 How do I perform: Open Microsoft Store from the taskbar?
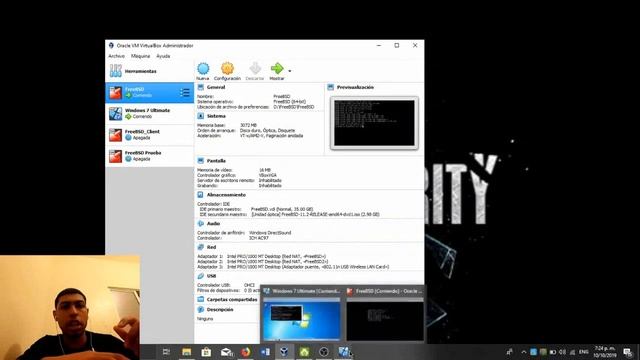pos(206,352)
